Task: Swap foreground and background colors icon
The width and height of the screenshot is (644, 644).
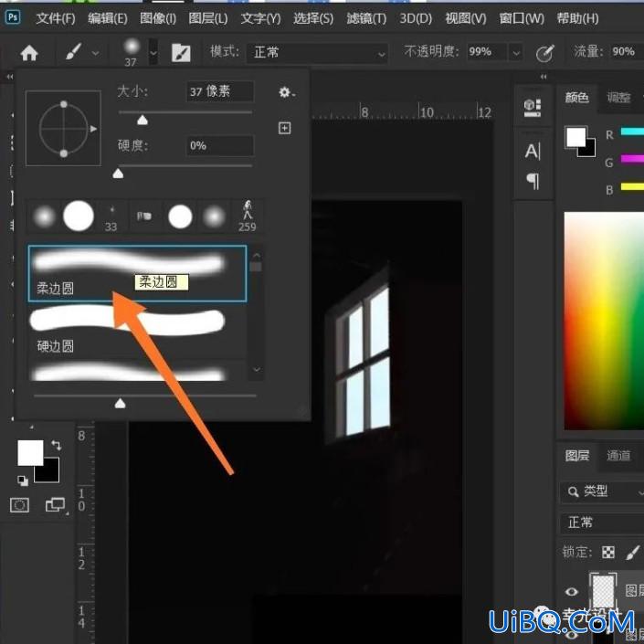Action: [x=57, y=445]
